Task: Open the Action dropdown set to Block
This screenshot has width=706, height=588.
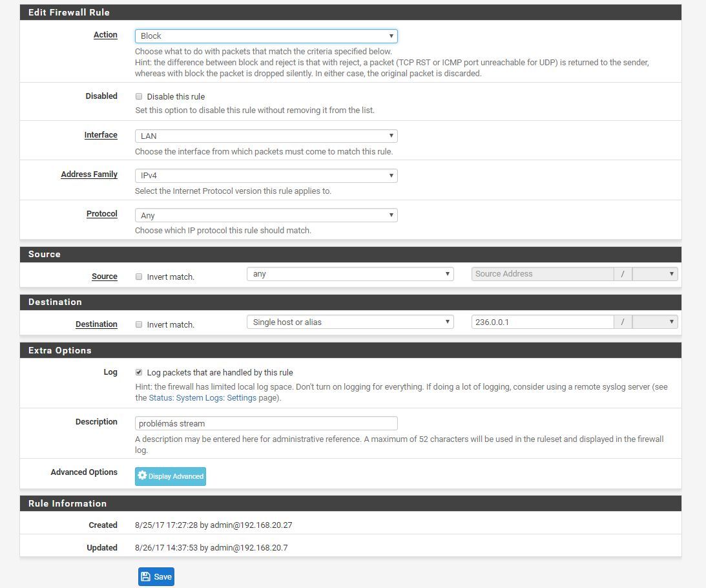Action: (266, 36)
